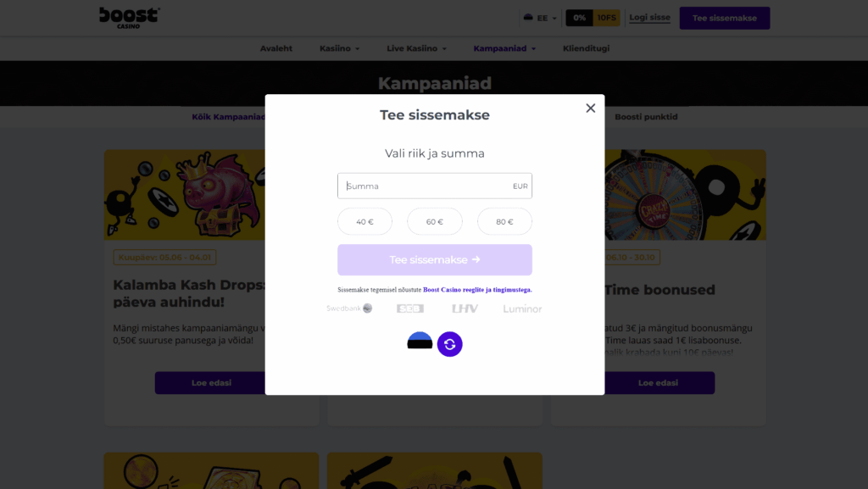Screen dimensions: 868x489
Task: Click the 0% 10FS bonus indicator
Action: click(x=593, y=18)
